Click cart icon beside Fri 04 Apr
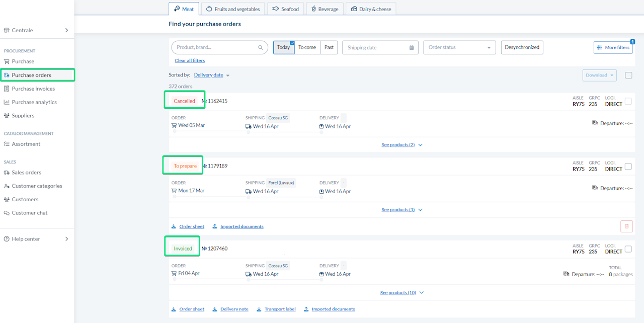 coord(174,273)
